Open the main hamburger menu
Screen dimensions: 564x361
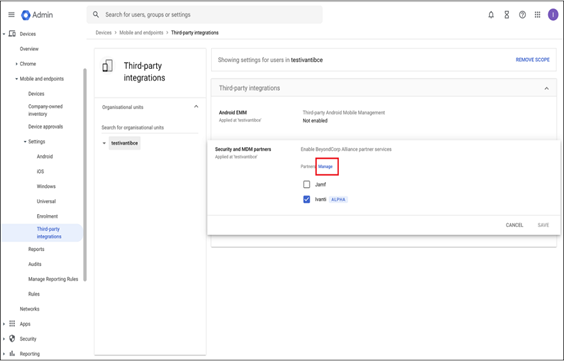12,15
